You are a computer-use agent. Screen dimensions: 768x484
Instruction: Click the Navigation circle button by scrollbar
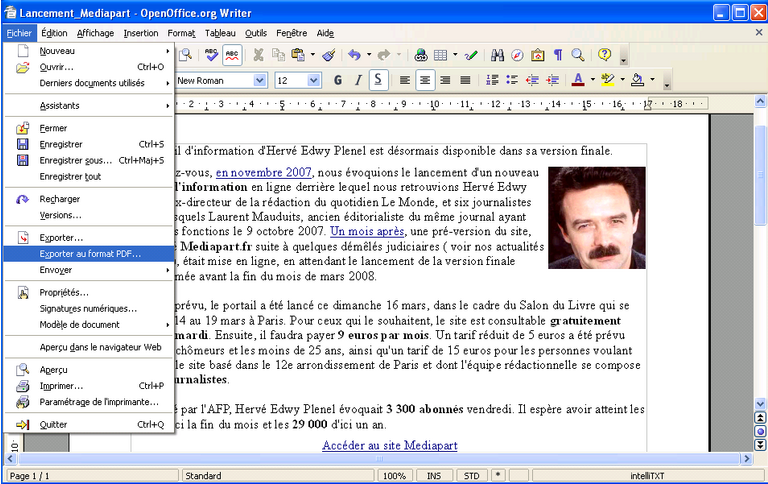tap(760, 431)
